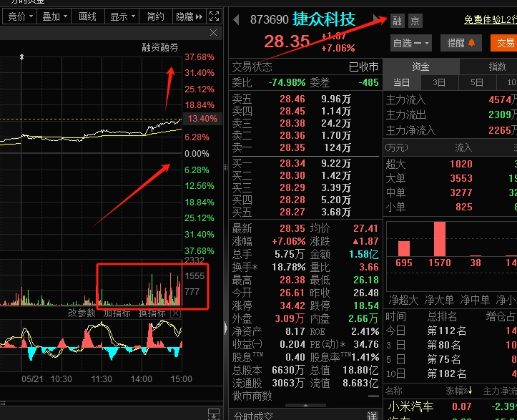Close the indicator sub-chart X box
The image size is (517, 420).
(x=176, y=313)
